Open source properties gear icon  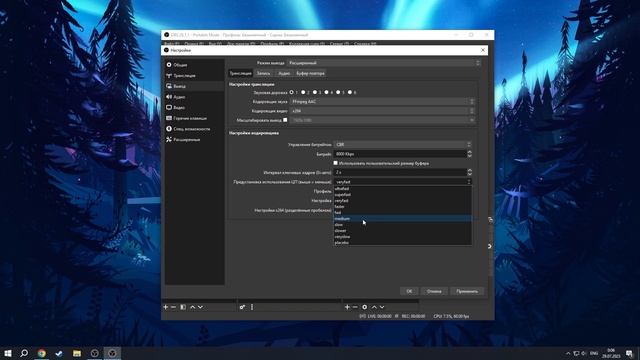(x=364, y=307)
